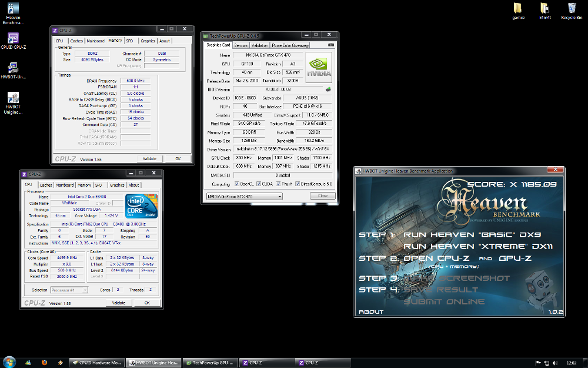This screenshot has height=368, width=588.
Task: Click Validate in CPU-Z Memory window
Action: coord(149,159)
